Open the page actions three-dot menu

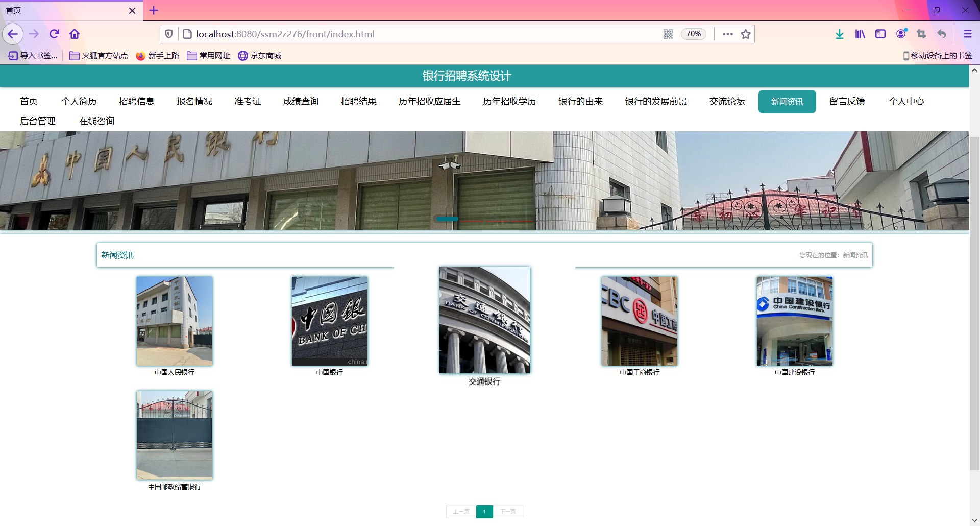(x=728, y=34)
